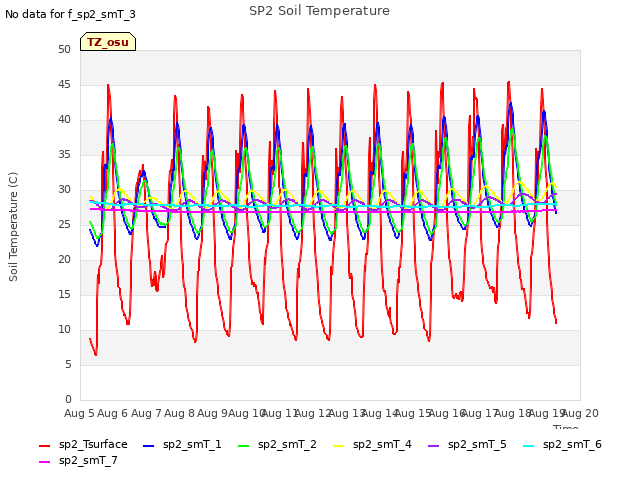Click the yellow sp2_smT_4 legend line swatch

coord(339,446)
